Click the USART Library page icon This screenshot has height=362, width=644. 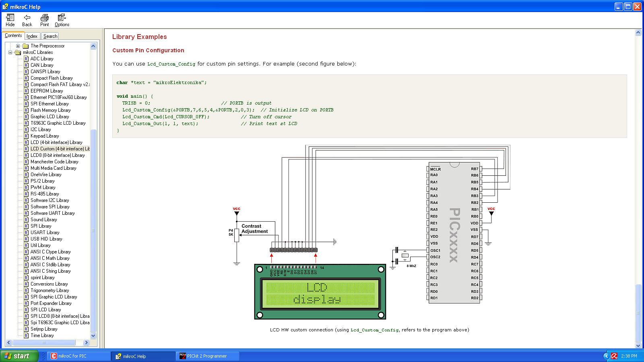(x=26, y=232)
